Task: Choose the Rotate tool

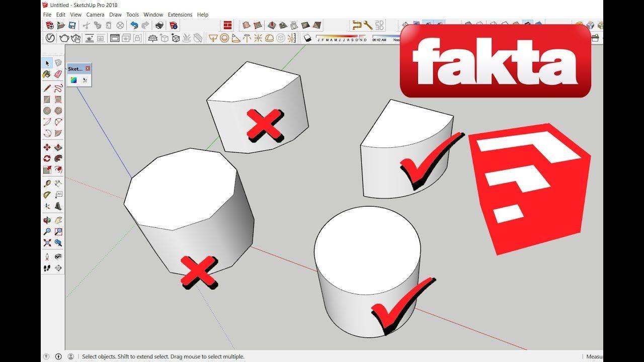Action: coord(47,158)
